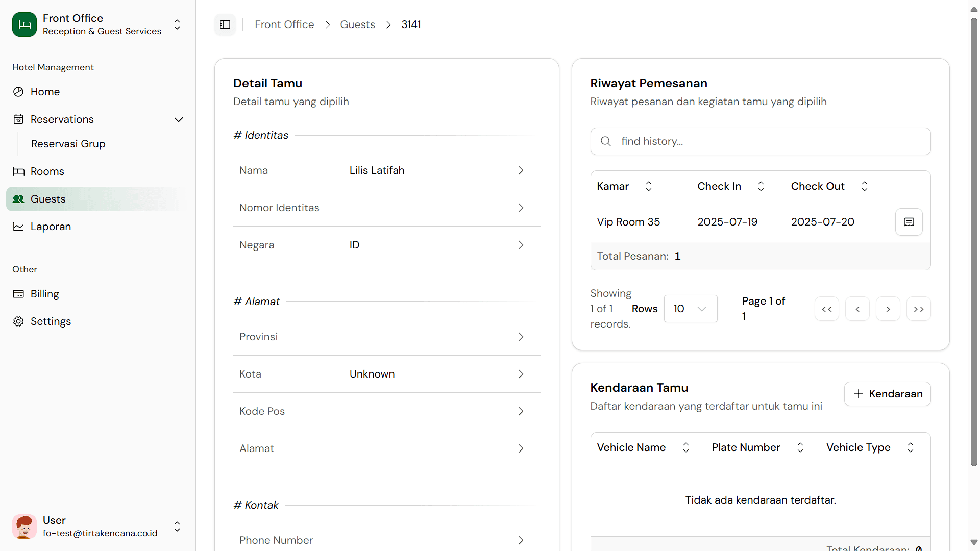Go to Guests breadcrumb link
Image resolution: width=980 pixels, height=551 pixels.
(357, 24)
